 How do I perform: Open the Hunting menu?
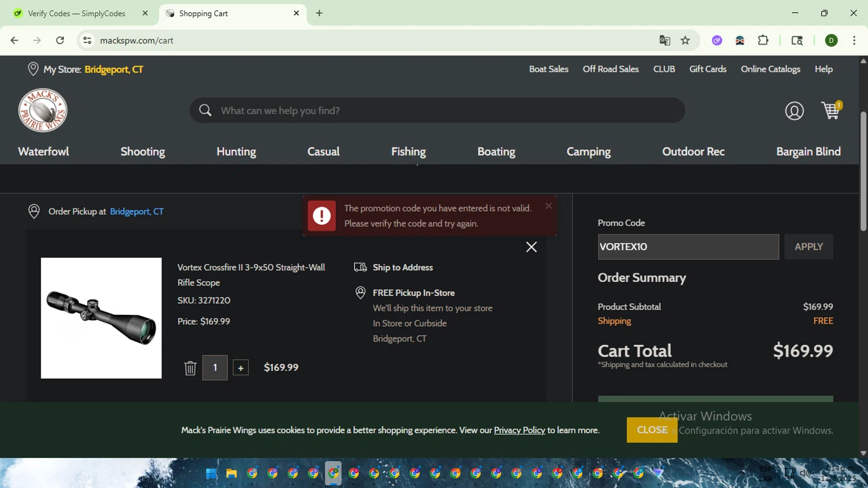pyautogui.click(x=236, y=152)
